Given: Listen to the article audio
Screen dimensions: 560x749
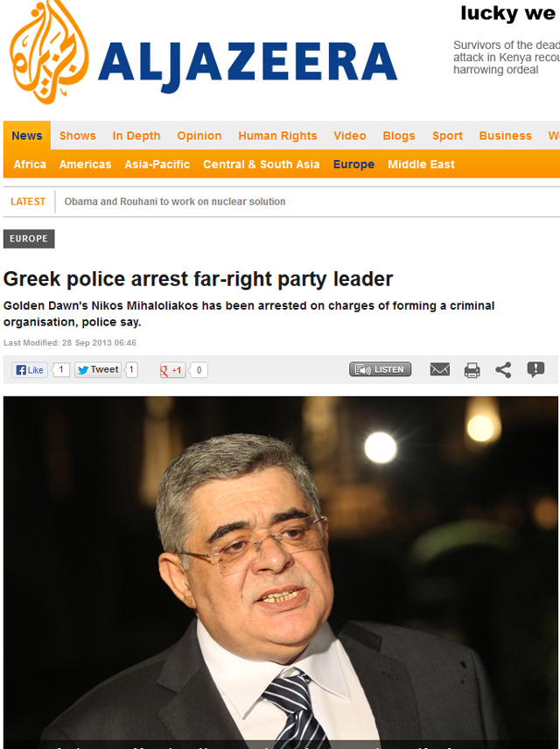Looking at the screenshot, I should tap(380, 369).
